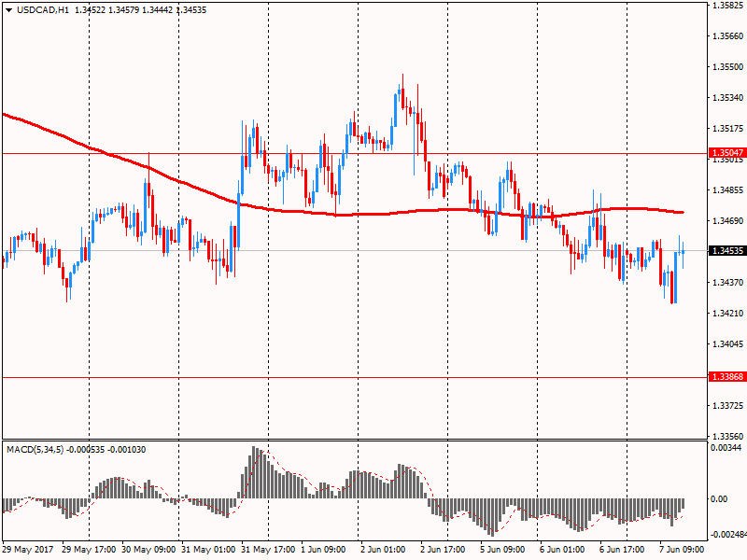Image resolution: width=747 pixels, height=560 pixels.
Task: Select the 7 Jun 09:00 time label
Action: [682, 550]
